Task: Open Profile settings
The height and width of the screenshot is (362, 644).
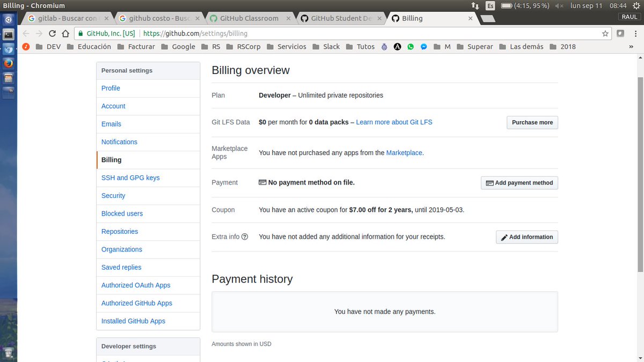Action: coord(111,88)
